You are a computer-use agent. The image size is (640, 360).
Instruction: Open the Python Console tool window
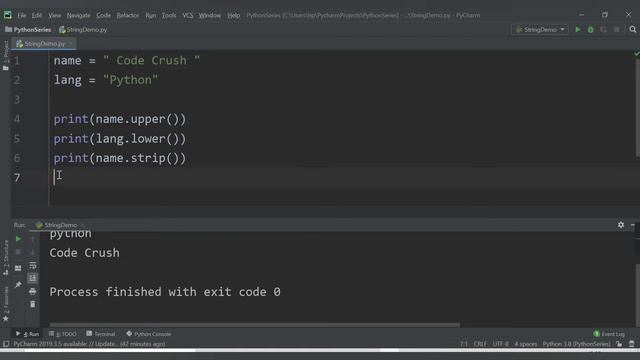tap(149, 334)
